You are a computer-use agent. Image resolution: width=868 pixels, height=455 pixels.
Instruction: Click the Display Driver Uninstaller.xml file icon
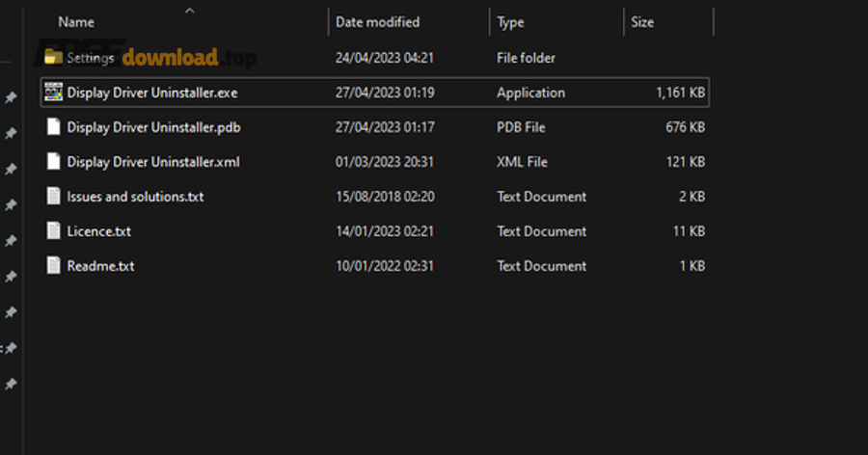(x=53, y=162)
